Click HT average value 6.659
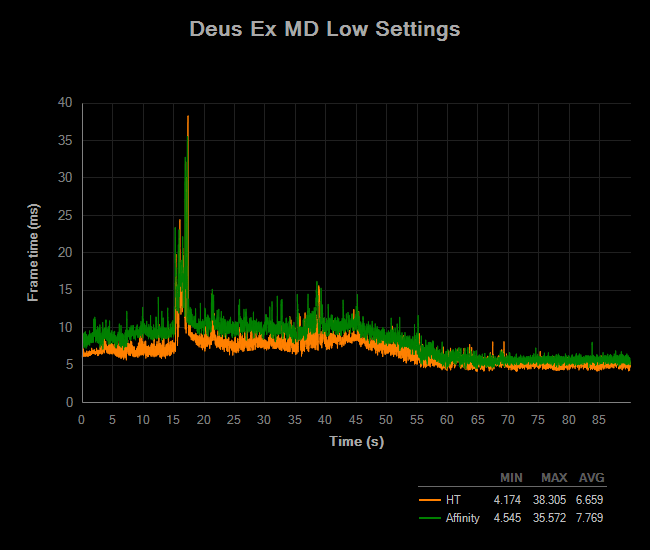Viewport: 650px width, 550px height. (x=589, y=500)
